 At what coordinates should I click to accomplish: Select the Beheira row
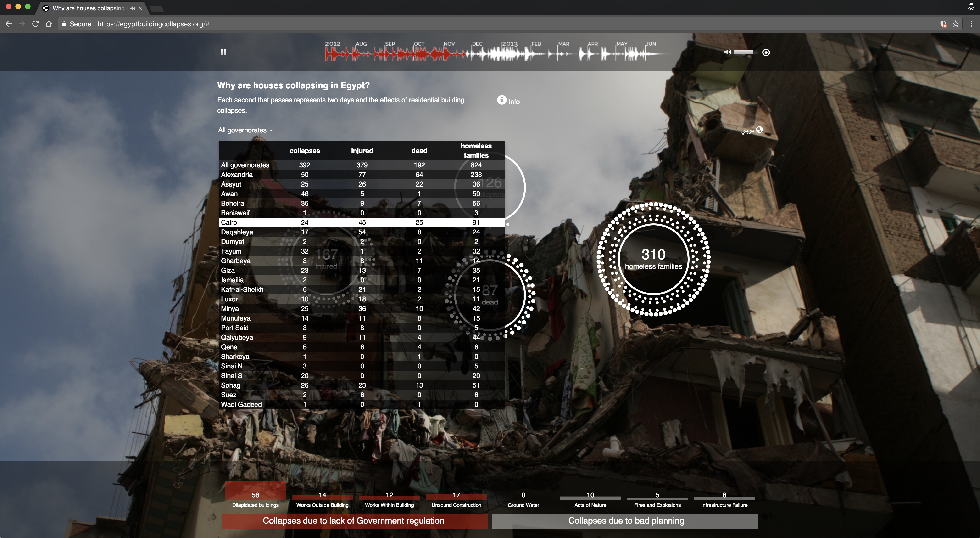point(362,203)
